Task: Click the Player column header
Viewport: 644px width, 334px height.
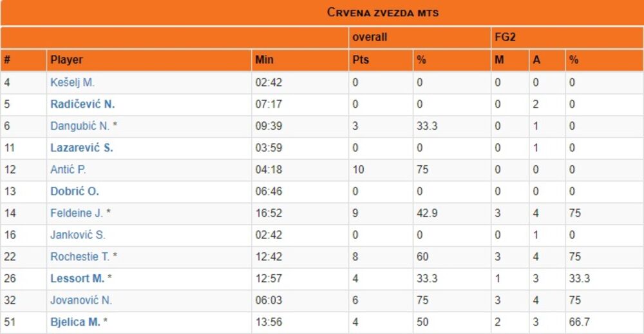Action: click(67, 60)
